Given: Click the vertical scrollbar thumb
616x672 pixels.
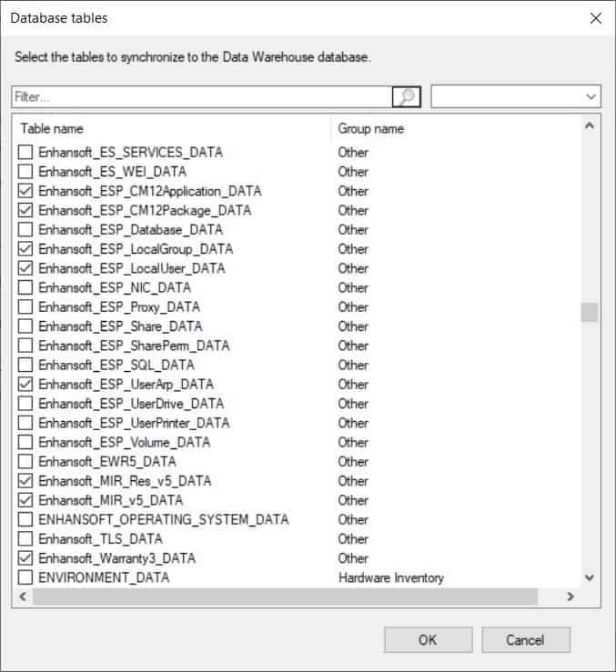Looking at the screenshot, I should [590, 312].
